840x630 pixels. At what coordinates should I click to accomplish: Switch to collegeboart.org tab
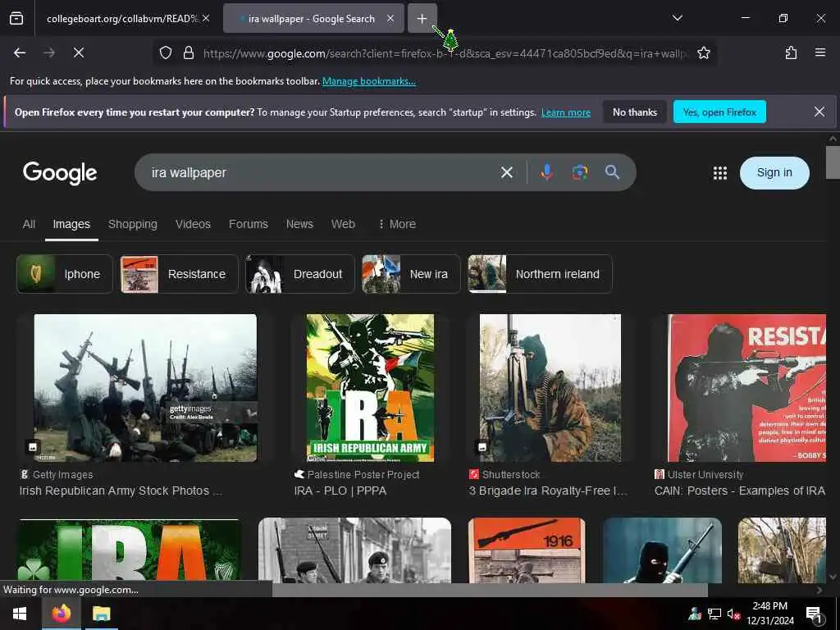(123, 19)
